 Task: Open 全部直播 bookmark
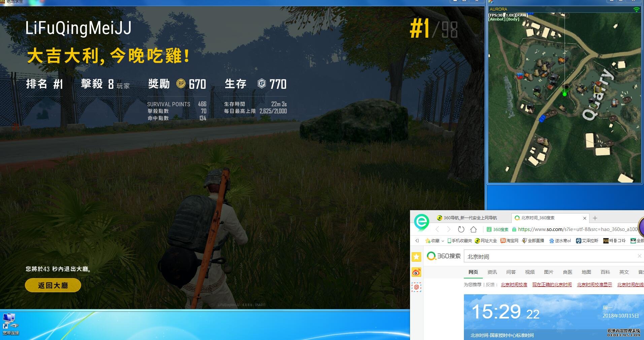coord(533,240)
